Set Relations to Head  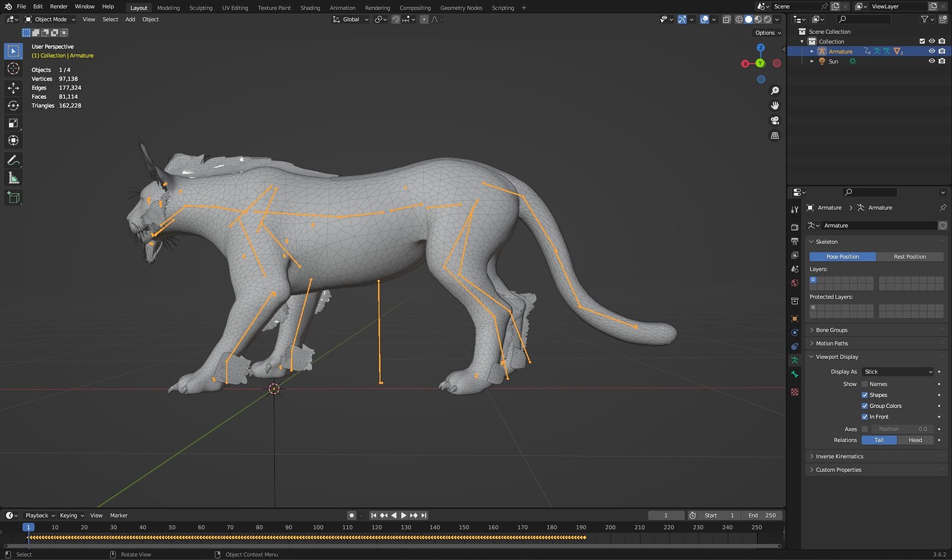coord(915,440)
